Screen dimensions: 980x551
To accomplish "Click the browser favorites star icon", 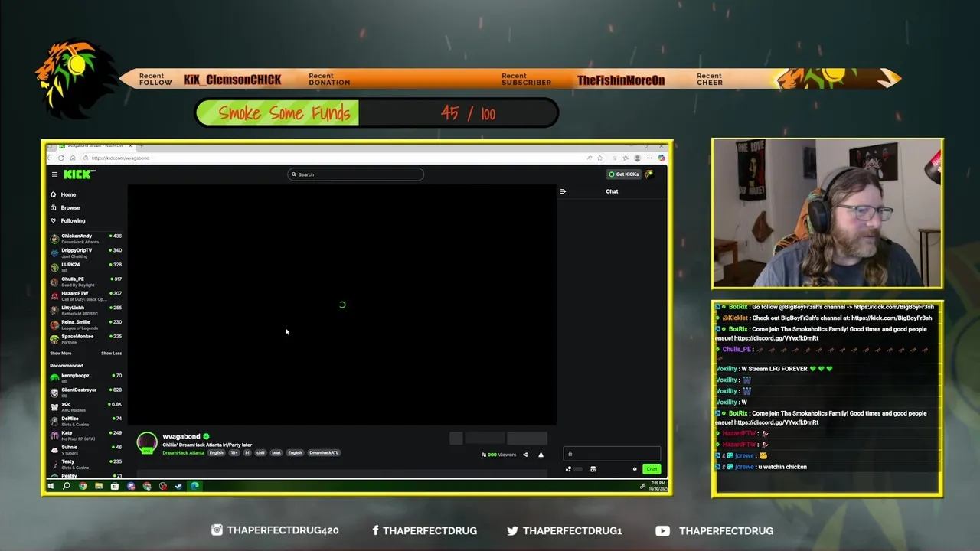I will pyautogui.click(x=599, y=158).
